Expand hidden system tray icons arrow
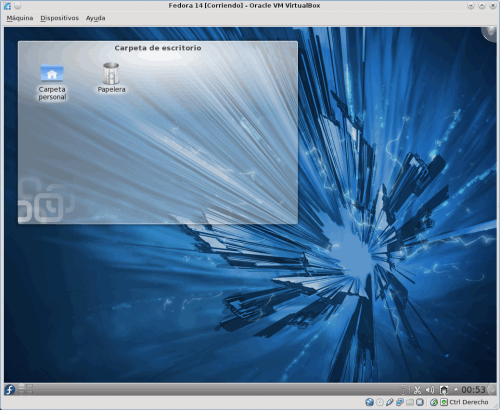500x410 pixels. click(x=456, y=389)
